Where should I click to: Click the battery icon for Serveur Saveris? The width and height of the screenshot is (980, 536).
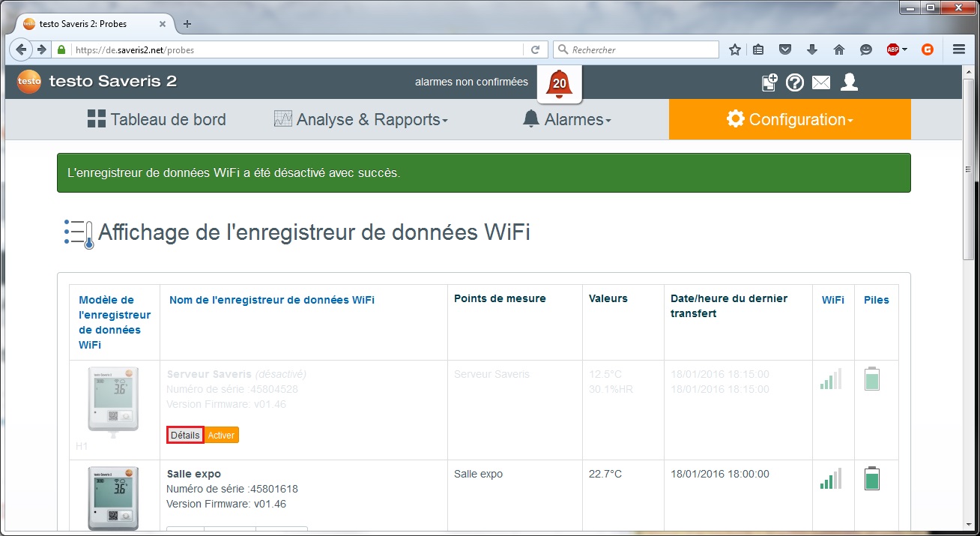(872, 379)
